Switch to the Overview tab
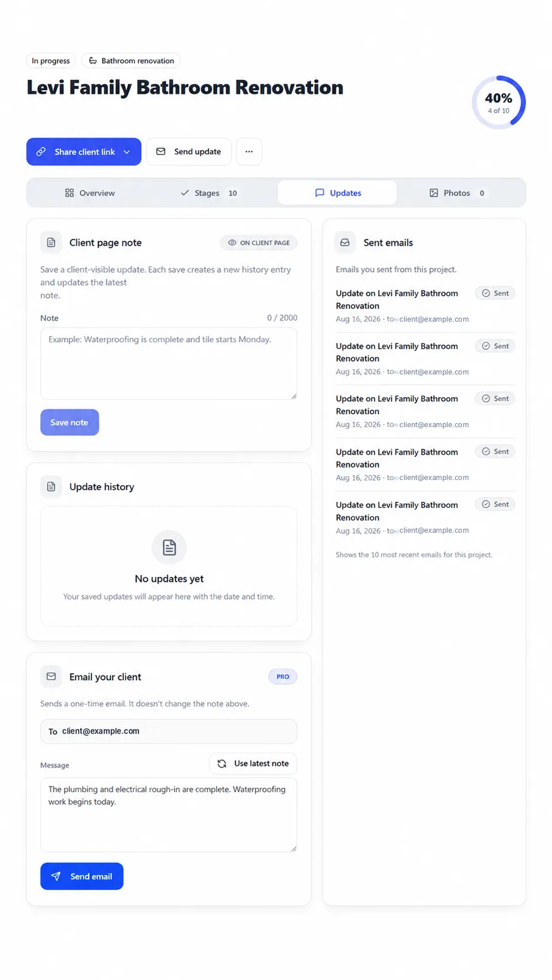Viewport: 552px width, 980px height. [x=90, y=193]
